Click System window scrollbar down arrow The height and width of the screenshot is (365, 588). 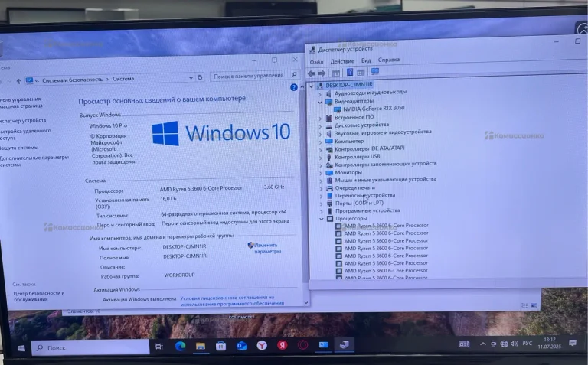click(306, 302)
